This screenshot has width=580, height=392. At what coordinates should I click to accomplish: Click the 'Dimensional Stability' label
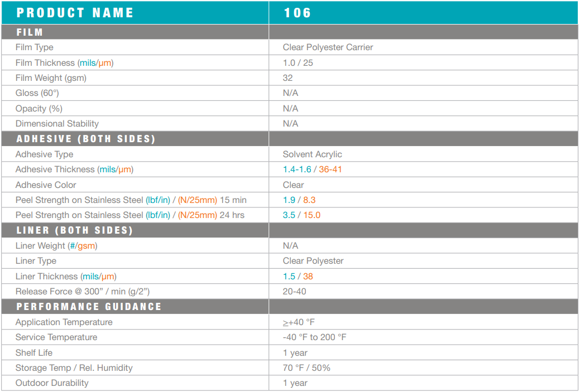[x=57, y=124]
